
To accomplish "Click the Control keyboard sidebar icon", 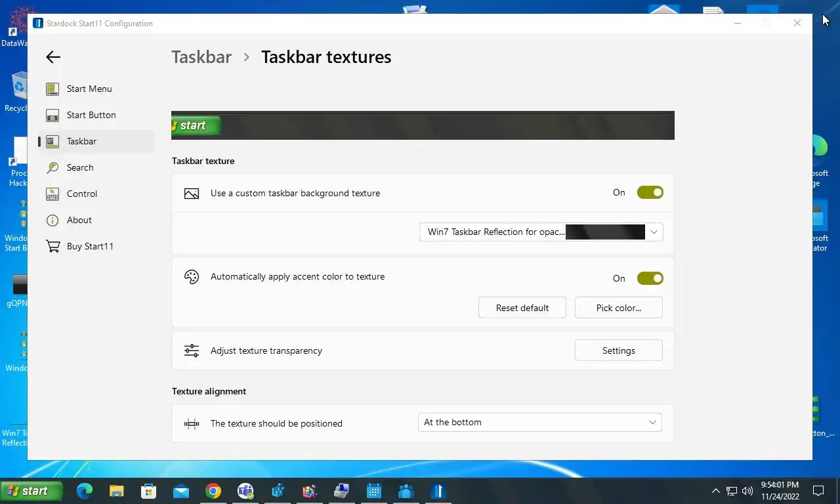I will click(x=53, y=194).
